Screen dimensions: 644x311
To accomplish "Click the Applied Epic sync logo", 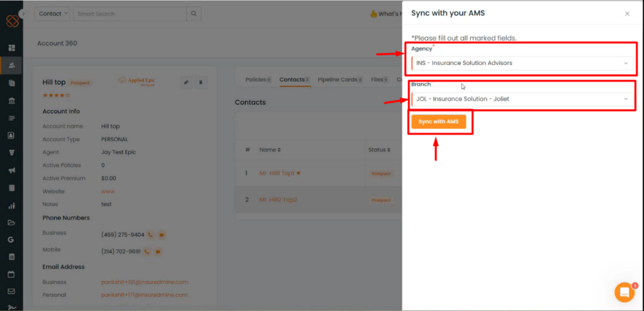I will (x=136, y=81).
